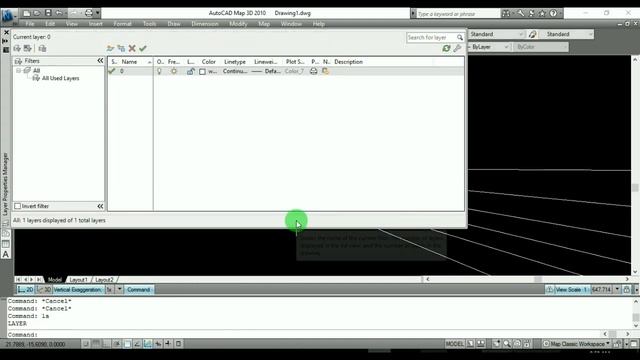The image size is (640, 360).
Task: Open the Modify menu
Action: 238,24
